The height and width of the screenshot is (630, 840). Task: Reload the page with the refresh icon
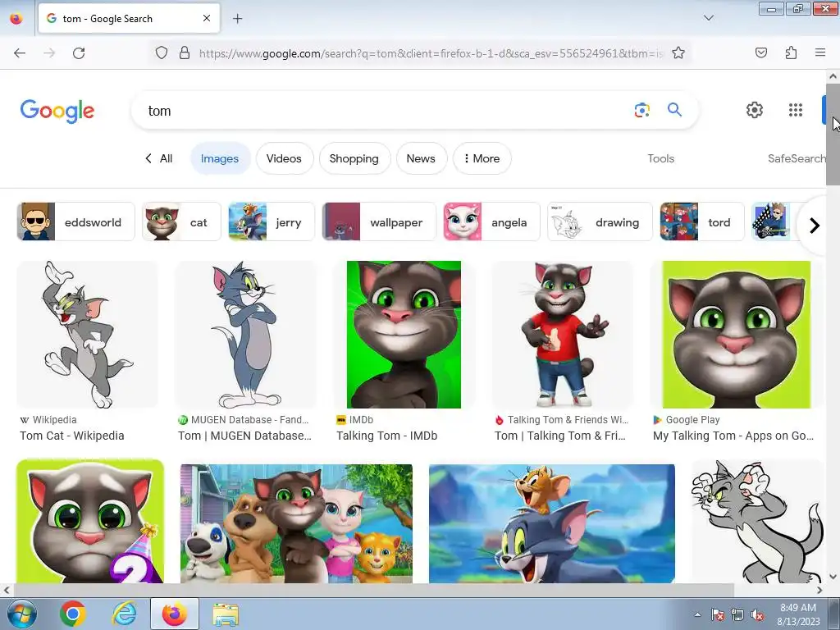[79, 53]
